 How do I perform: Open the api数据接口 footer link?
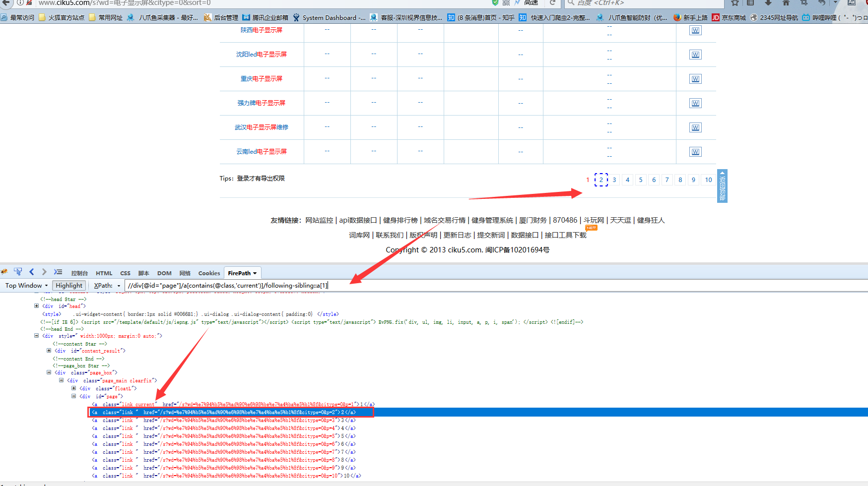click(358, 220)
